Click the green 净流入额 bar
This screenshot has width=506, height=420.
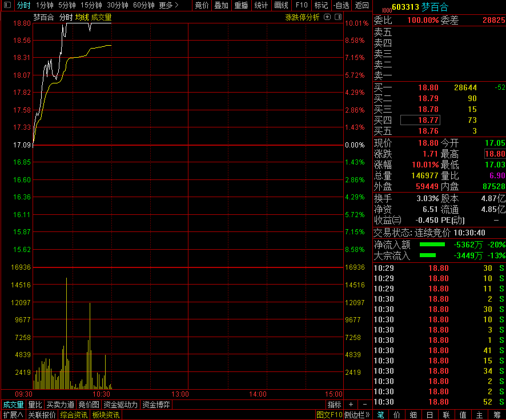click(x=431, y=245)
